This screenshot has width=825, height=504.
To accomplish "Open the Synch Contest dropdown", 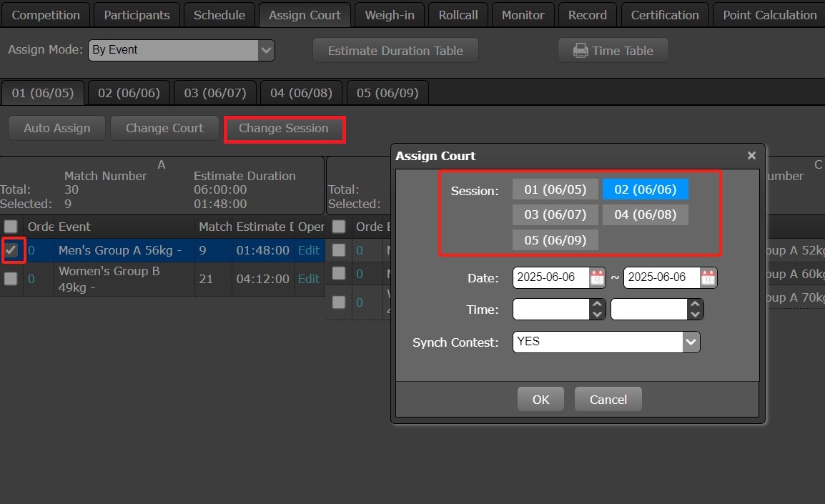I will (691, 342).
